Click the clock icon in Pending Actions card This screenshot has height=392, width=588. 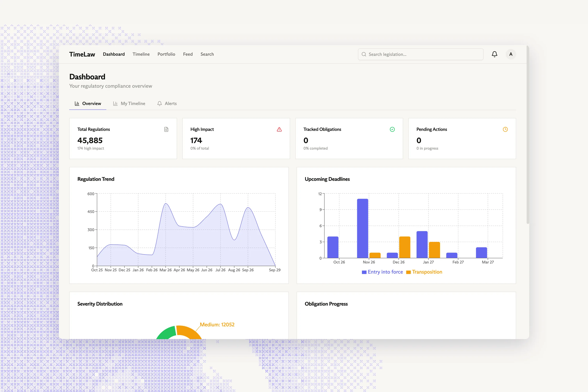tap(505, 129)
